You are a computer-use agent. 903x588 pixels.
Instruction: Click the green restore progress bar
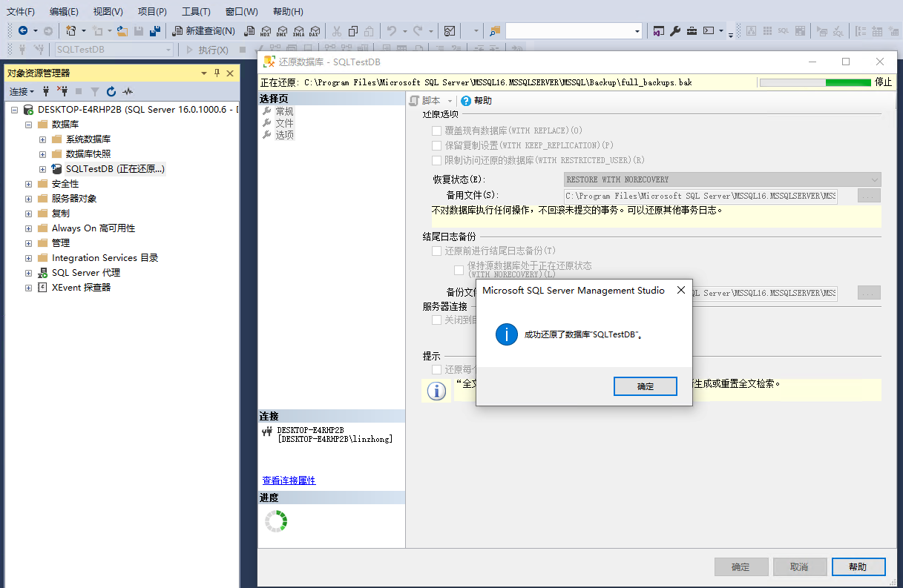coord(815,82)
